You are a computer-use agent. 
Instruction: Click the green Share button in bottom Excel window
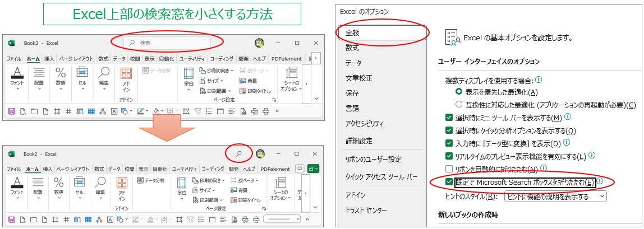click(313, 169)
